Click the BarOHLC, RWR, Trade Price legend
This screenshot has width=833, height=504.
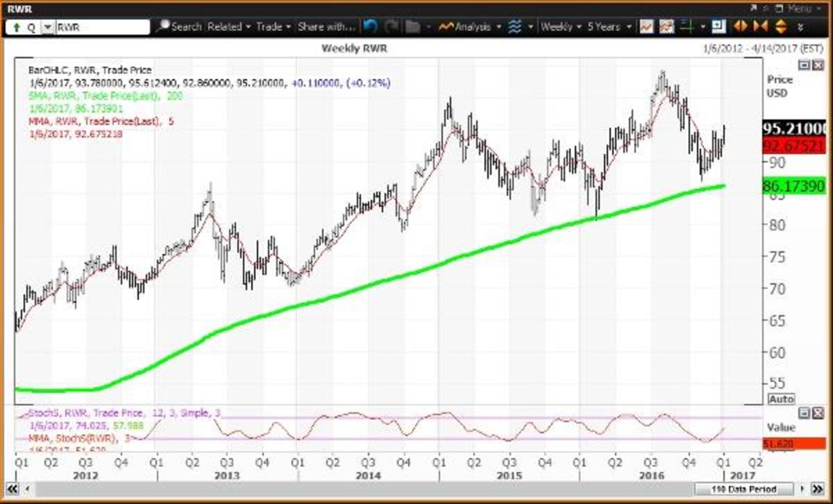[x=90, y=70]
